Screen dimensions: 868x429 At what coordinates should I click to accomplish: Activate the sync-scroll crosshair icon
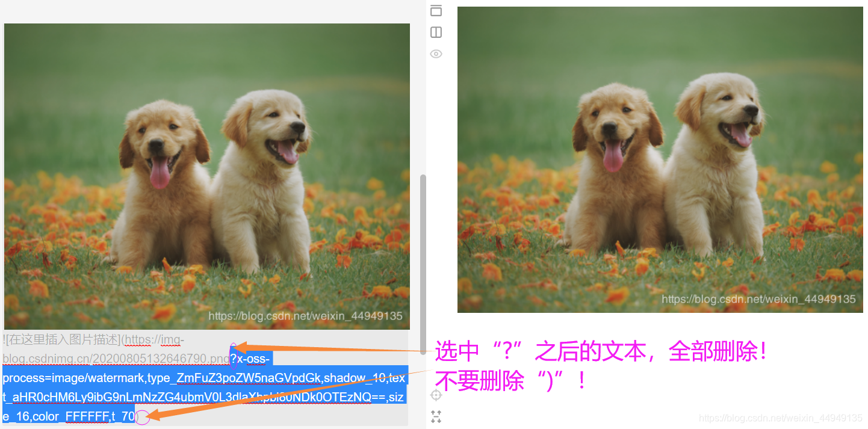436,395
